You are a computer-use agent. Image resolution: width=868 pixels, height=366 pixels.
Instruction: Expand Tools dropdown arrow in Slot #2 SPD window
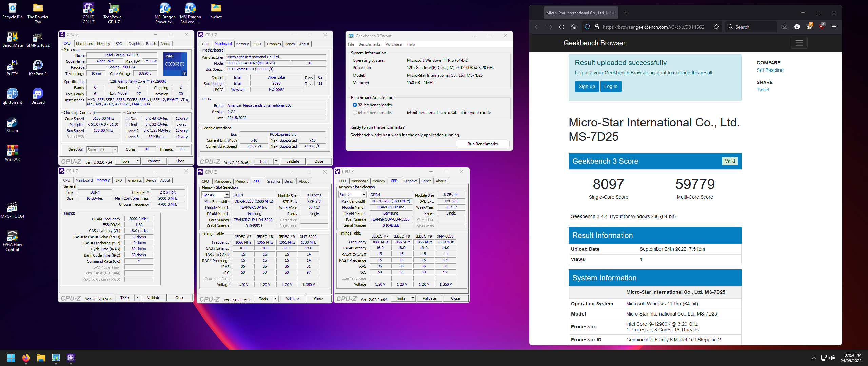point(276,299)
